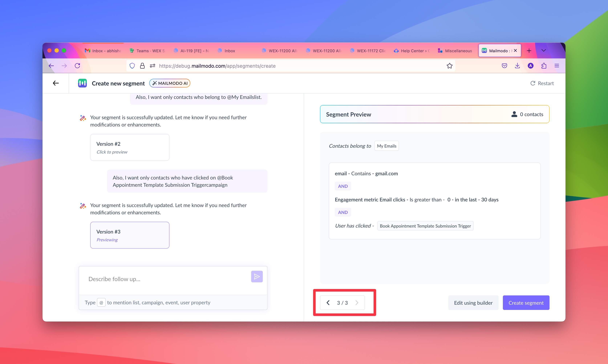Click the @ mention key hint
The height and width of the screenshot is (364, 608).
pyautogui.click(x=101, y=302)
